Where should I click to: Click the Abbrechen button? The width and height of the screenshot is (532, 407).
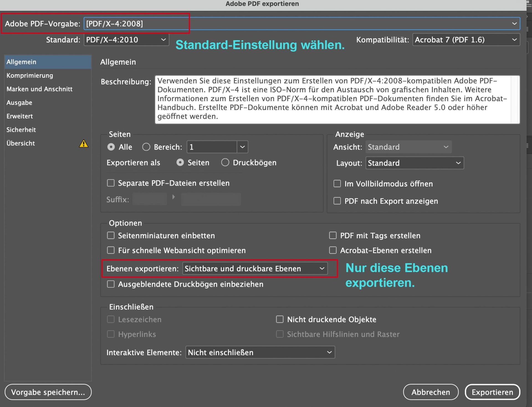click(x=431, y=392)
